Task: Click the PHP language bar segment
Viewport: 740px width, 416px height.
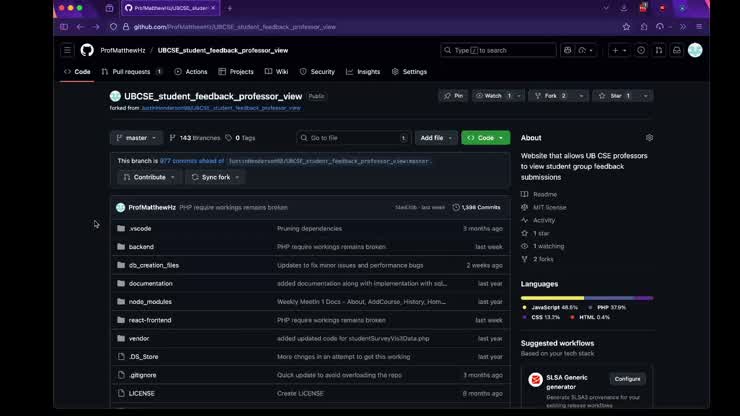Action: 609,298
